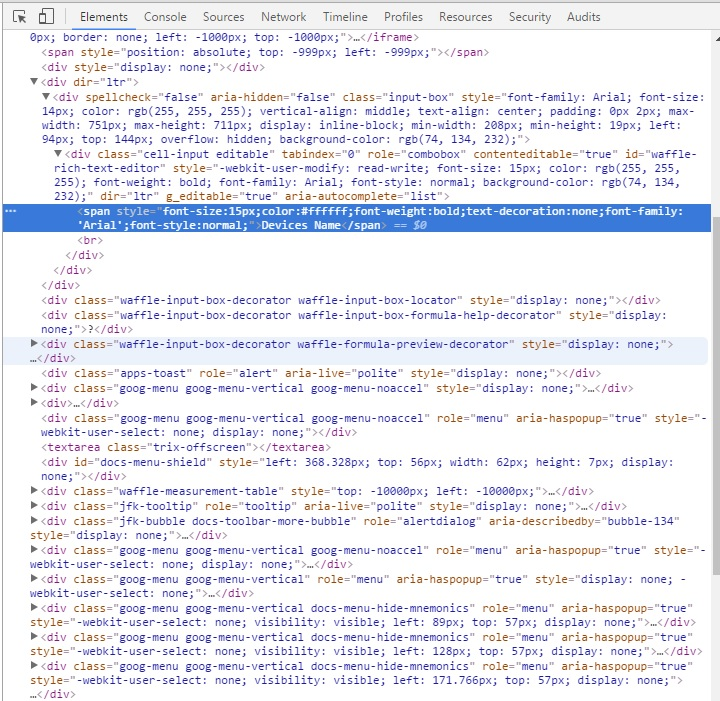
Task: Select the div style="display: none;" line
Action: point(153,67)
